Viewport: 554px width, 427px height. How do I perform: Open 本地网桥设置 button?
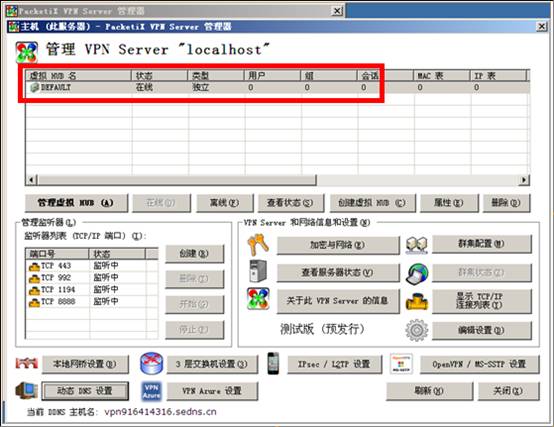[x=85, y=364]
